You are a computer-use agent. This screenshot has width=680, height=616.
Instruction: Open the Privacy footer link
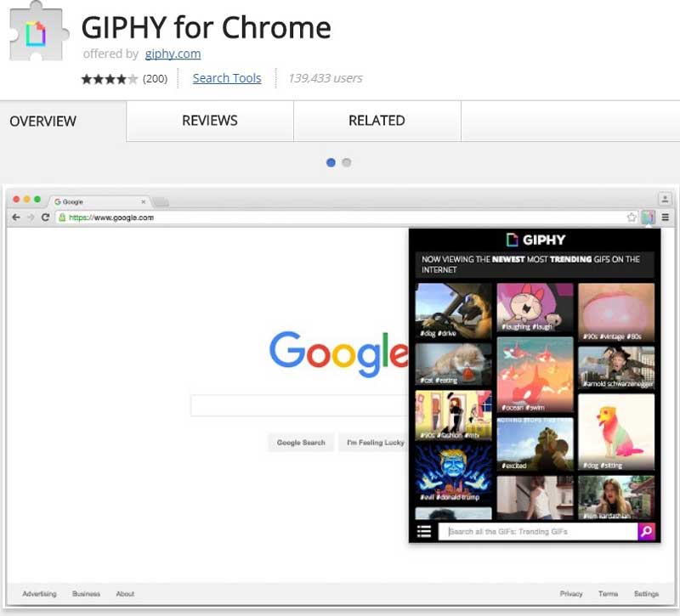[571, 594]
